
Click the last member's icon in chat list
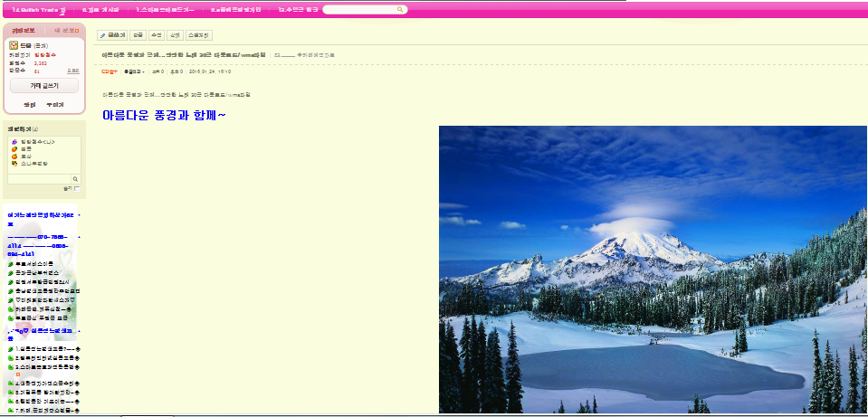14,164
